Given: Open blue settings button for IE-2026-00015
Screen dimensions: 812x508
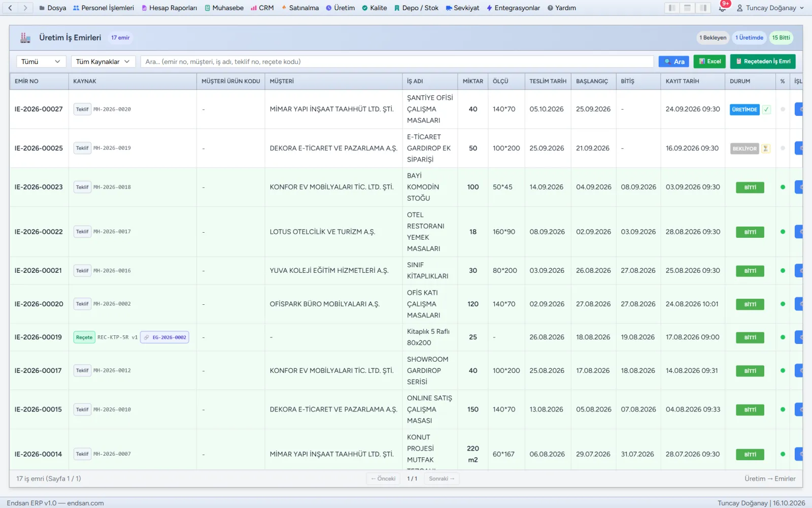Looking at the screenshot, I should click(799, 409).
